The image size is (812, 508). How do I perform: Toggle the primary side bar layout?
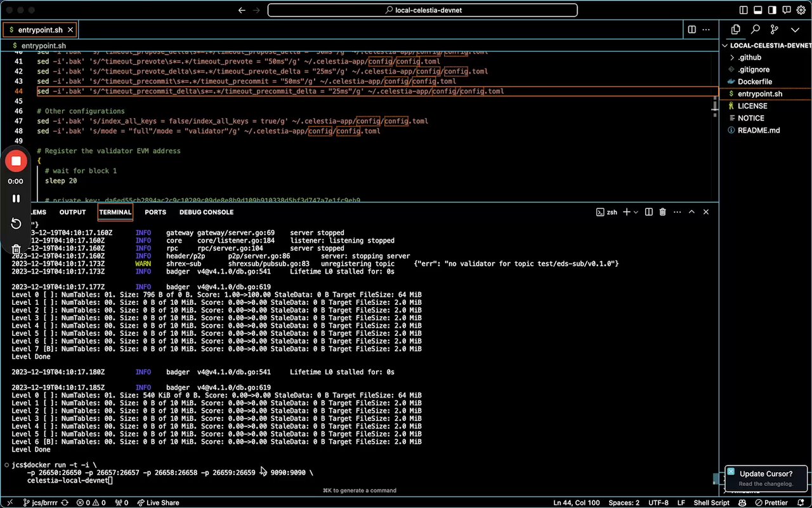(x=744, y=10)
